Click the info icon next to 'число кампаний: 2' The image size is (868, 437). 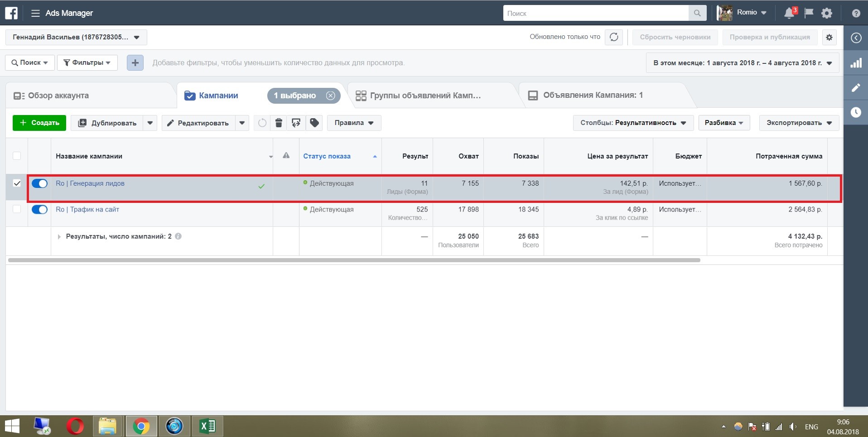pos(178,236)
